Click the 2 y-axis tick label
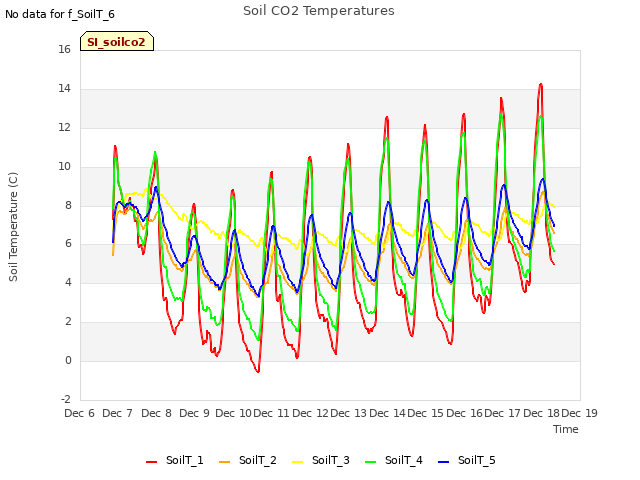 pos(68,322)
